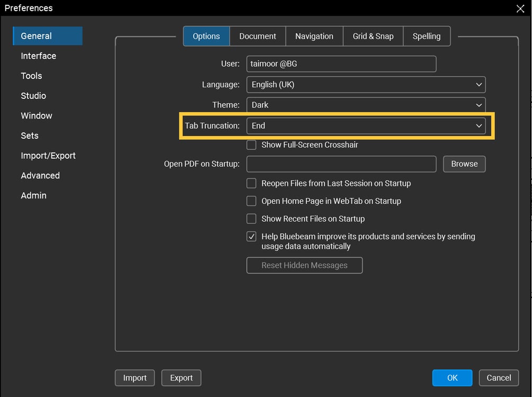
Task: Enable Reopen Files from Last Session on Startup
Action: pyautogui.click(x=251, y=183)
